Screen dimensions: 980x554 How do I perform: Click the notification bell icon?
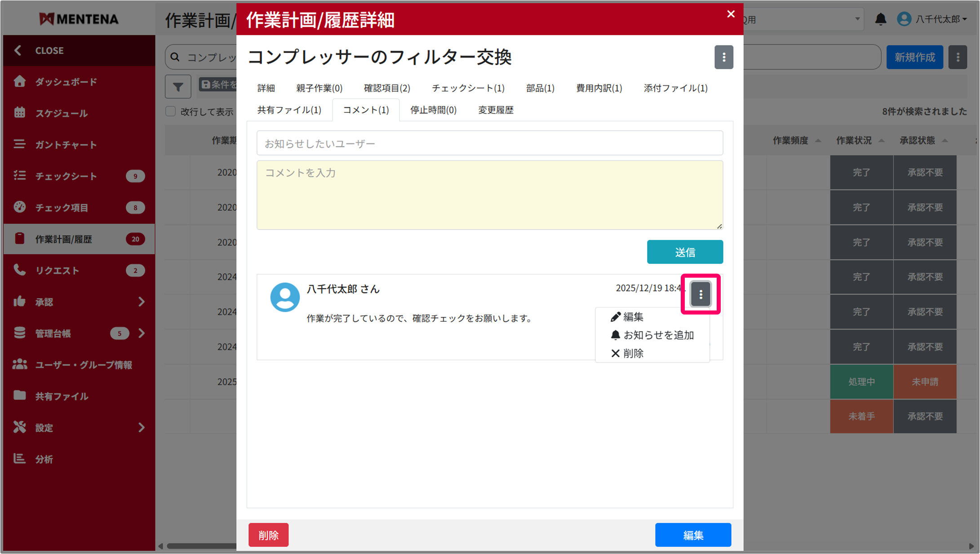tap(880, 19)
